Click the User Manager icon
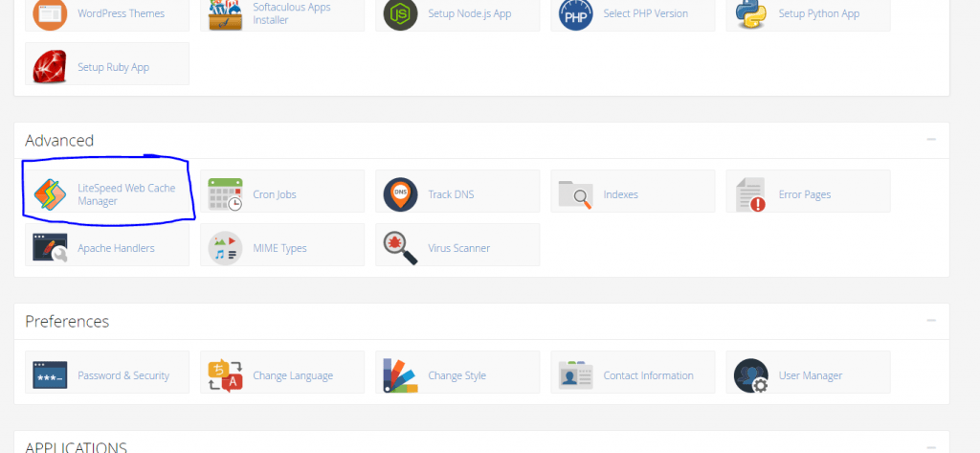 (750, 375)
